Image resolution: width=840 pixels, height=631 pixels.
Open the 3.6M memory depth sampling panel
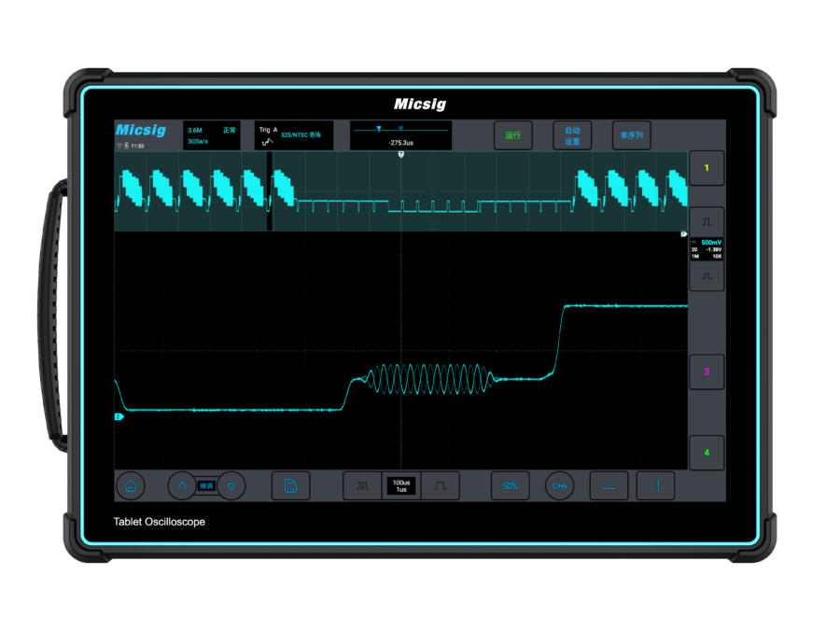point(211,135)
